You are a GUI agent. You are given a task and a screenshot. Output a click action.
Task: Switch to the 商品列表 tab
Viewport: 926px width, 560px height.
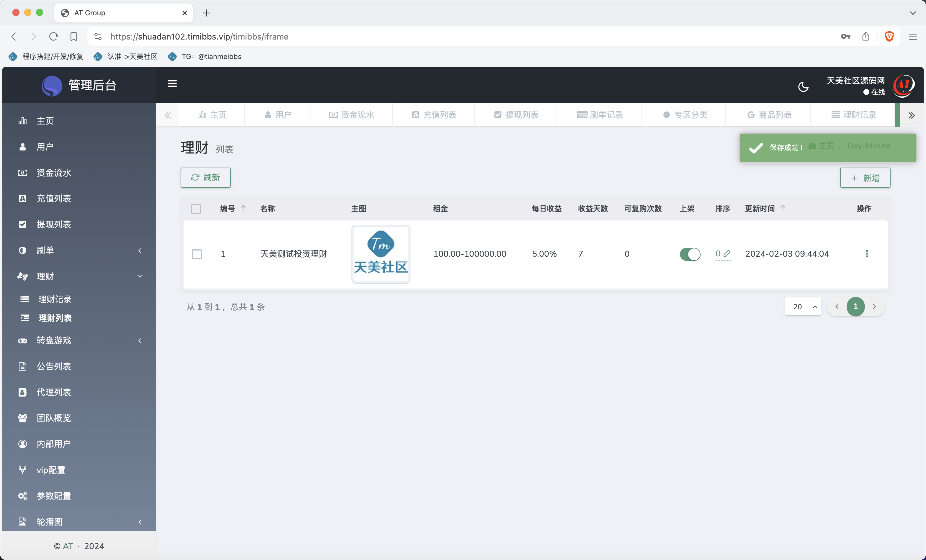pos(768,115)
